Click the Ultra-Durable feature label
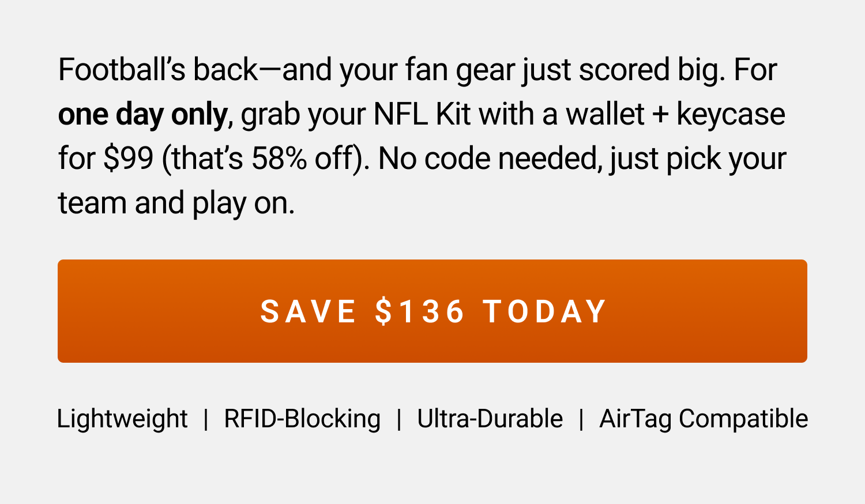 pos(491,419)
